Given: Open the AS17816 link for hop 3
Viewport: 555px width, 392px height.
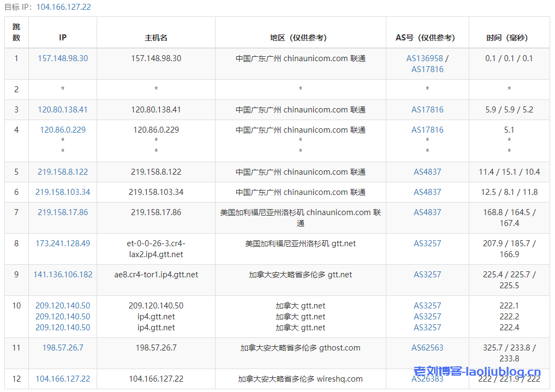Looking at the screenshot, I should coord(427,109).
